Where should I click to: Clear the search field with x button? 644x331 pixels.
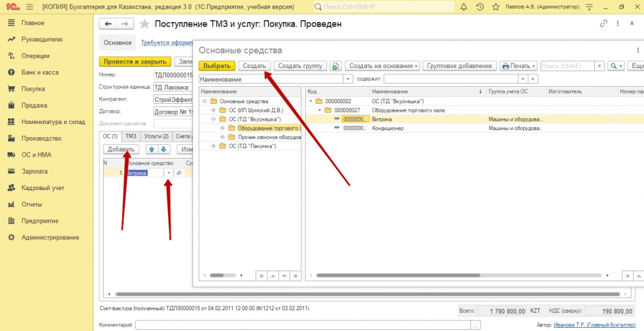(x=599, y=66)
